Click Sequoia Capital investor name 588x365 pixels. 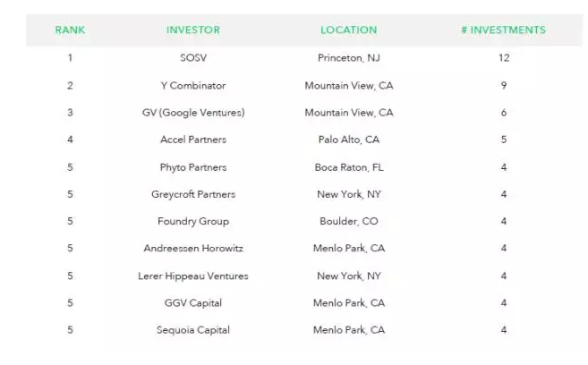point(193,330)
